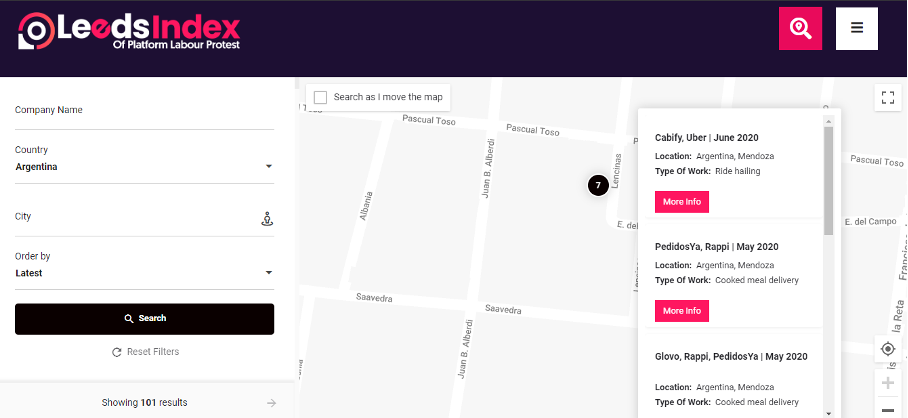Open the pink map search icon

(x=800, y=28)
